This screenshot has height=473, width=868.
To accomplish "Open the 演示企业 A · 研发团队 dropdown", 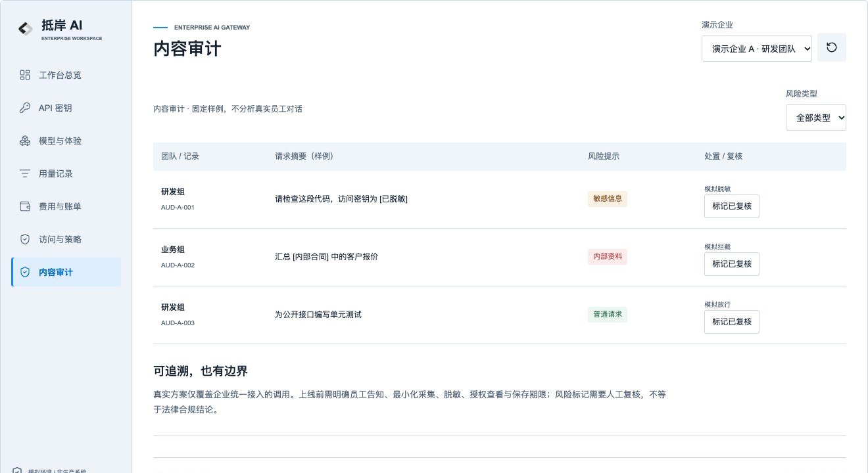I will [x=757, y=49].
